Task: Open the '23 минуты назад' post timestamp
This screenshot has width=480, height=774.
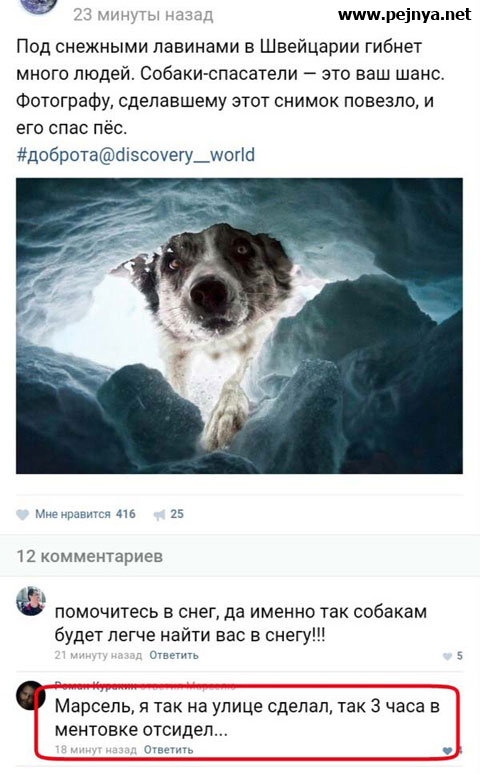Action: pyautogui.click(x=143, y=15)
